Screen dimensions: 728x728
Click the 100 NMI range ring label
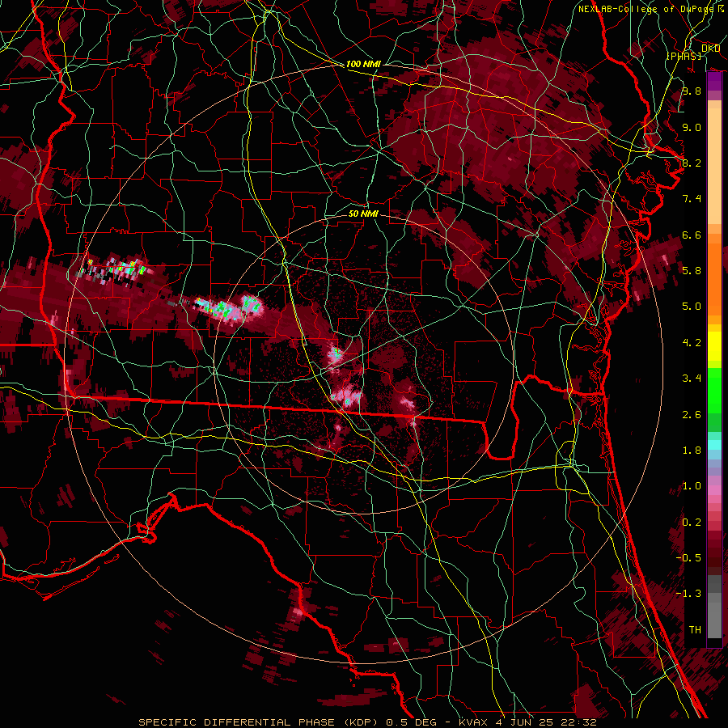(x=363, y=64)
